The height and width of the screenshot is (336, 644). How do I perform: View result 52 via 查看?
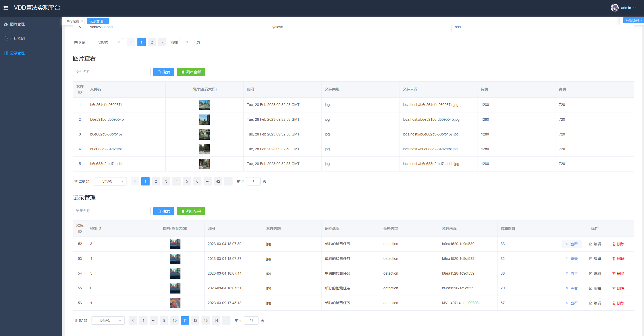click(571, 244)
